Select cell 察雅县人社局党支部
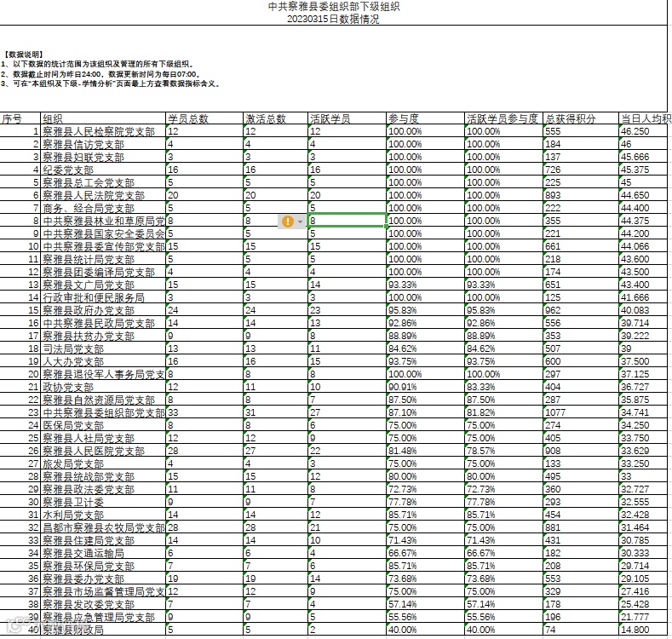This screenshot has height=639, width=672. click(103, 438)
